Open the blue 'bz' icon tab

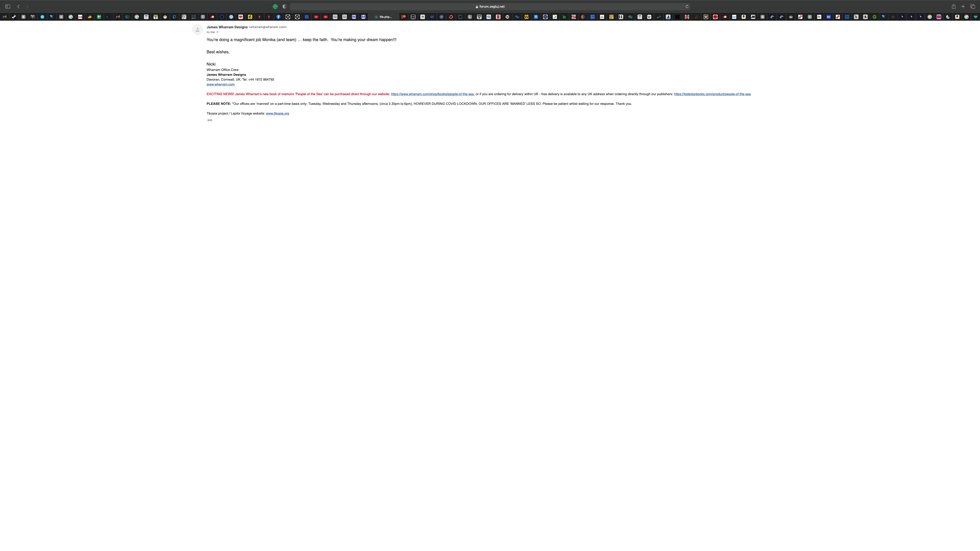(829, 17)
